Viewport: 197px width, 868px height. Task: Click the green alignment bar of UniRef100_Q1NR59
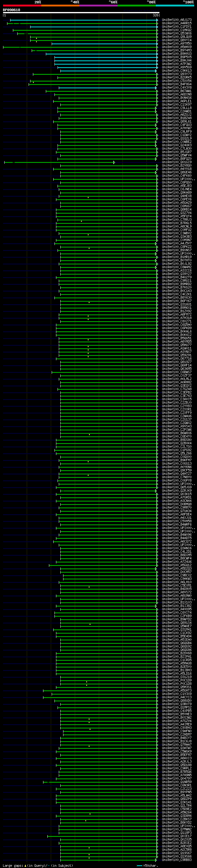100,782
